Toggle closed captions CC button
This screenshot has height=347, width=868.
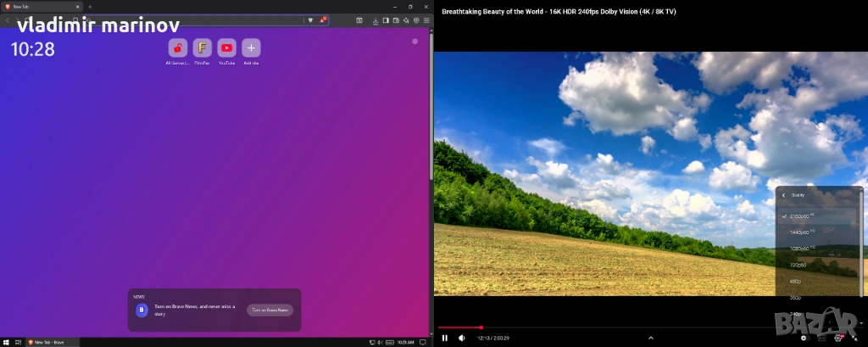[x=821, y=339]
